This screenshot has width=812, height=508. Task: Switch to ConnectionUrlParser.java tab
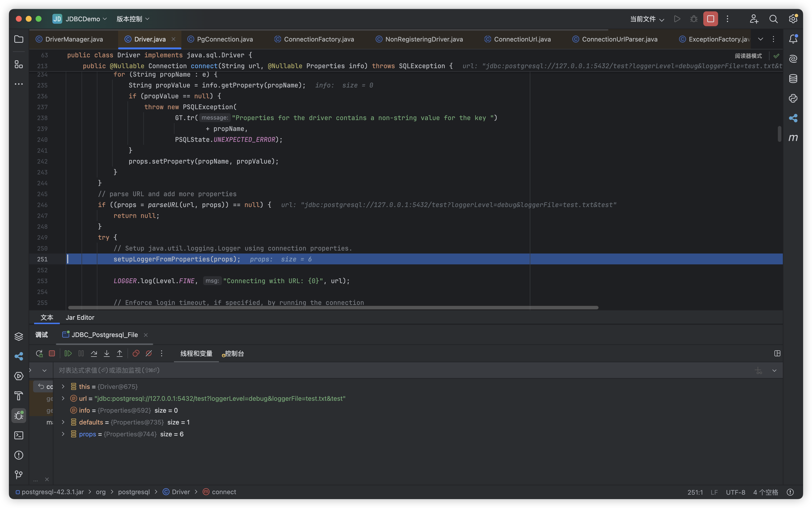[x=619, y=39]
